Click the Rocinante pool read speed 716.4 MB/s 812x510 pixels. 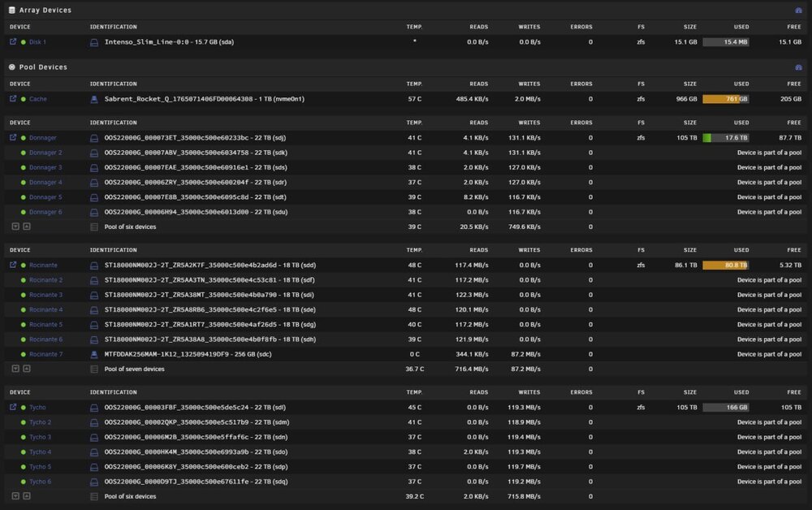471,370
